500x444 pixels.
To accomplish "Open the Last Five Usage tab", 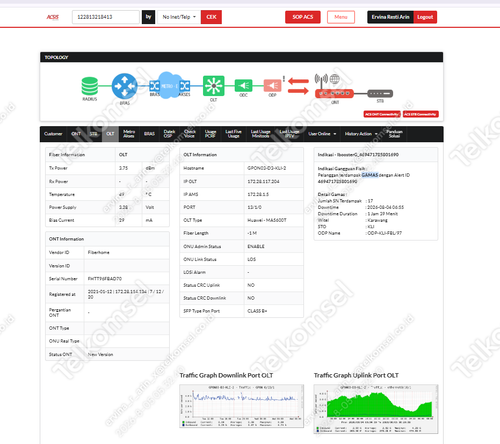I will [x=233, y=134].
